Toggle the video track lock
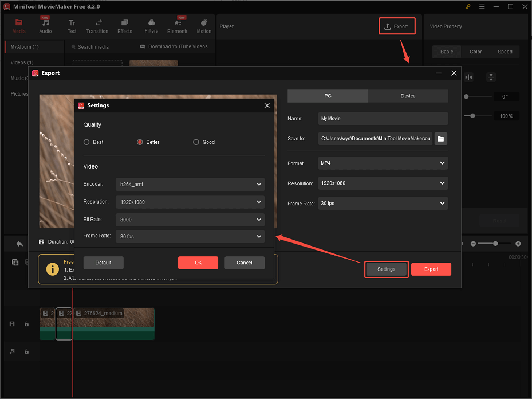The height and width of the screenshot is (399, 532). coord(26,324)
